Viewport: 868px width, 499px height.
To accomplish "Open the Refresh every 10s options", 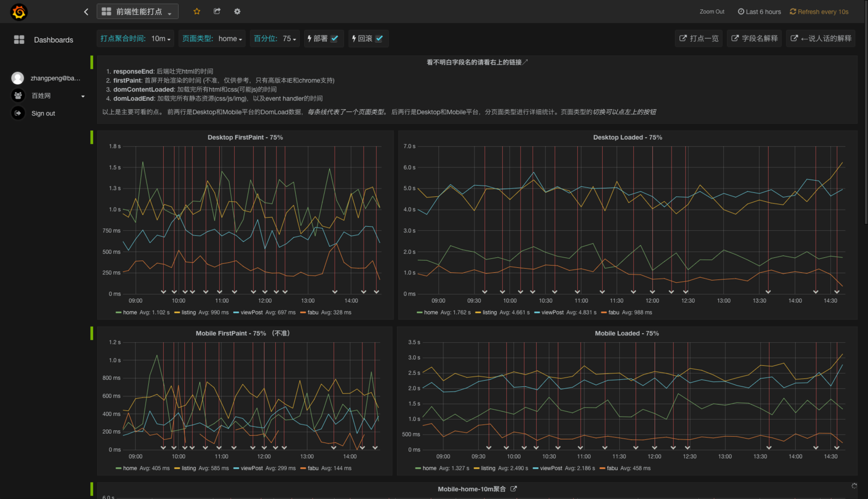I will click(x=819, y=12).
